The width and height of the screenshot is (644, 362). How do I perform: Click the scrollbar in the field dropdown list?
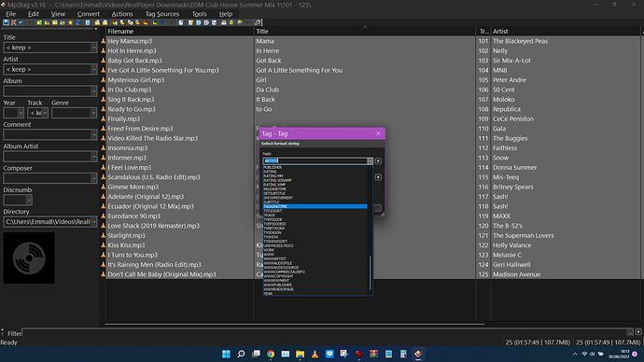(370, 273)
